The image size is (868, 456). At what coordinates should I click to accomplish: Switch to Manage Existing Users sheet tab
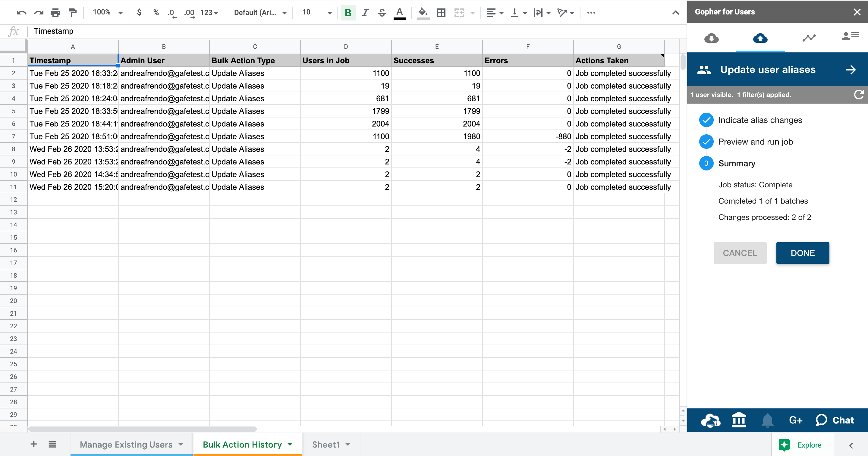point(126,445)
